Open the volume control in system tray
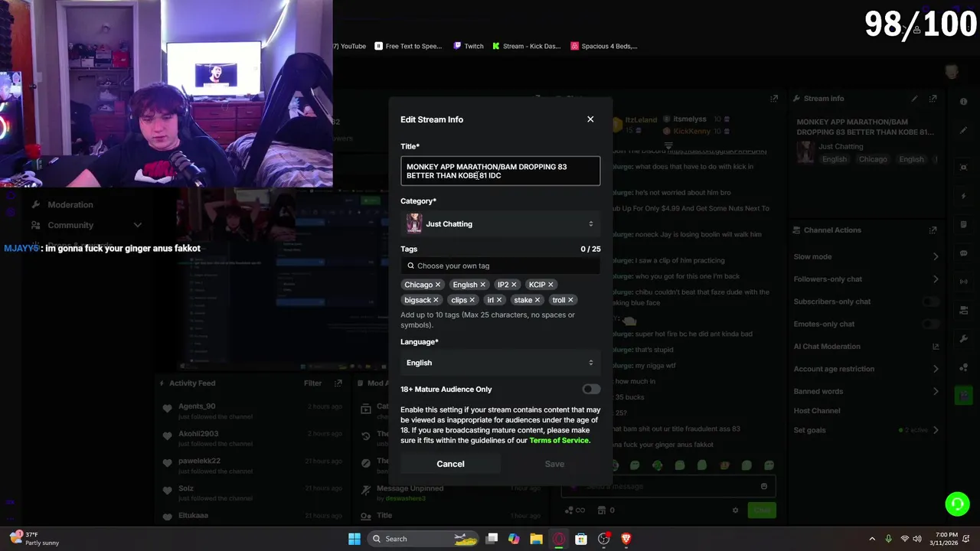This screenshot has width=980, height=551. coord(917,539)
